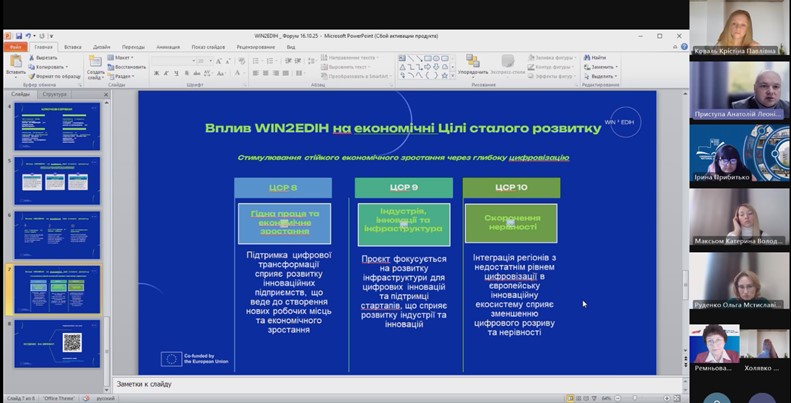791x403 pixels.
Task: Expand the Раздел section dropdown
Action: pos(122,76)
